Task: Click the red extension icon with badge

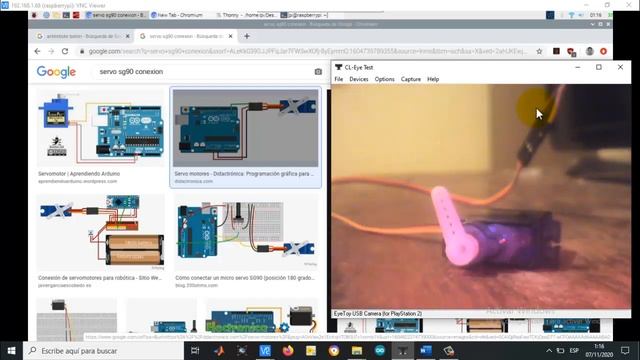Action: 571,52
